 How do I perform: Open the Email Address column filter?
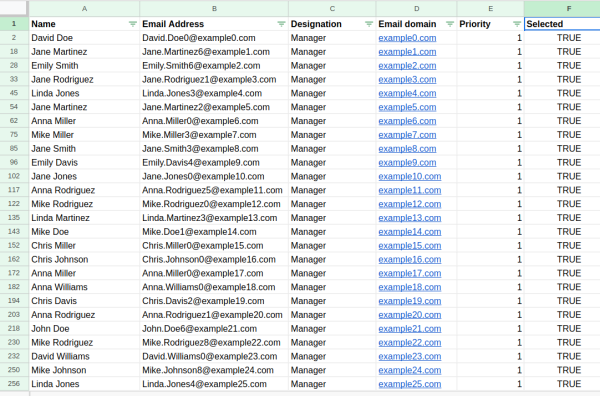[281, 24]
